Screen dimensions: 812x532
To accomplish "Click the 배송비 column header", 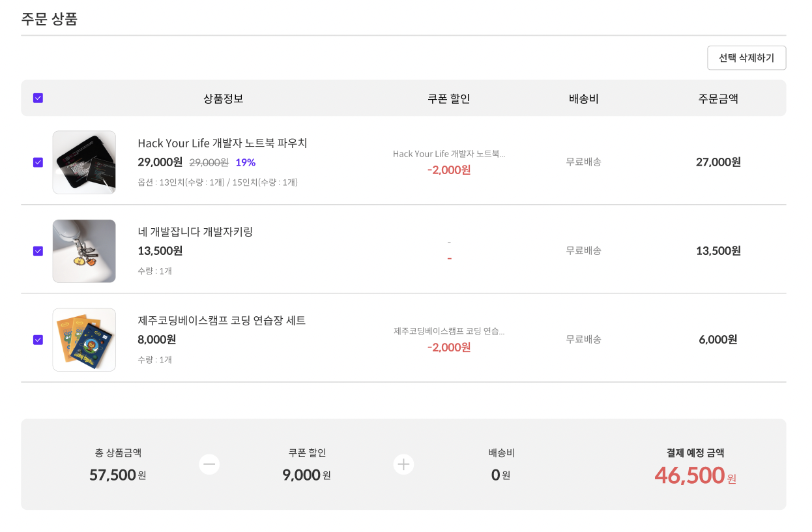I will pos(583,99).
